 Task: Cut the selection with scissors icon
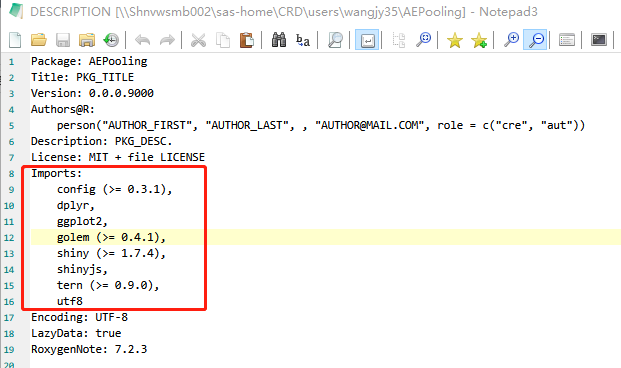point(198,40)
